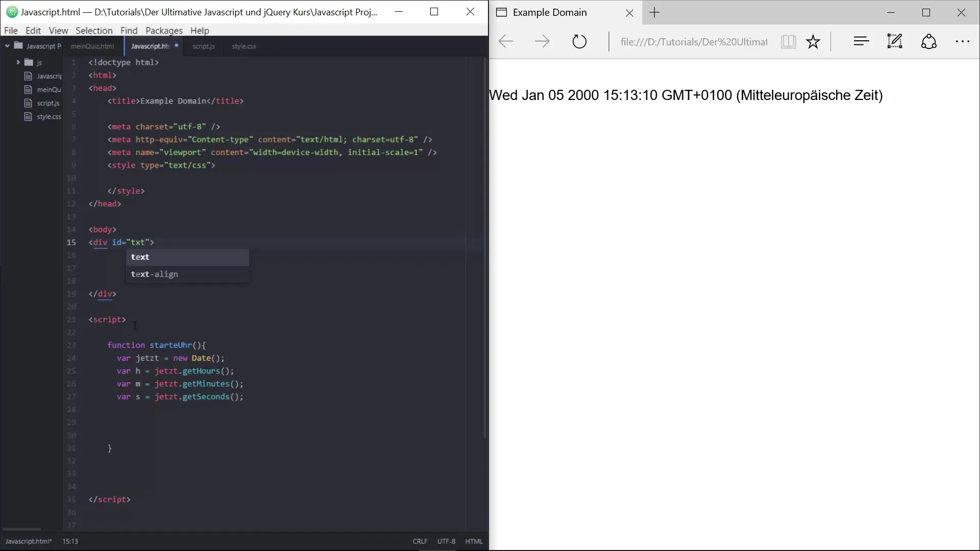This screenshot has height=551, width=980.
Task: Click the style.css file icon in sidebar
Action: (28, 117)
